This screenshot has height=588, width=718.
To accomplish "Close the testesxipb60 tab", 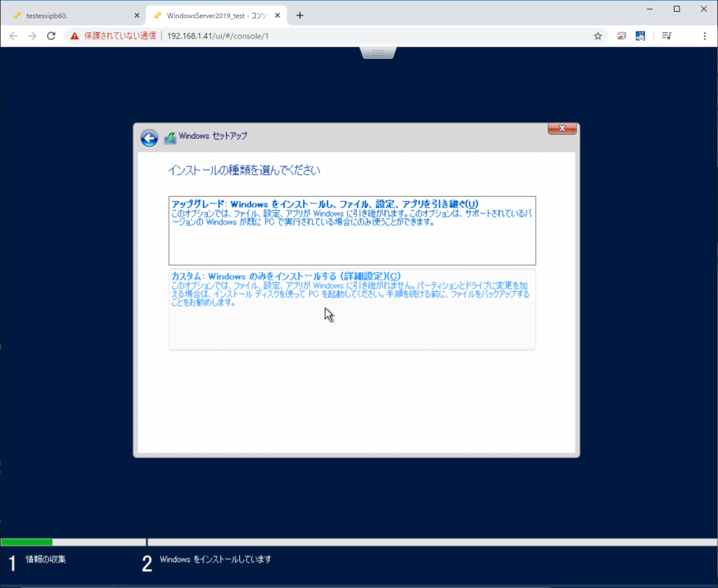I will tap(137, 15).
